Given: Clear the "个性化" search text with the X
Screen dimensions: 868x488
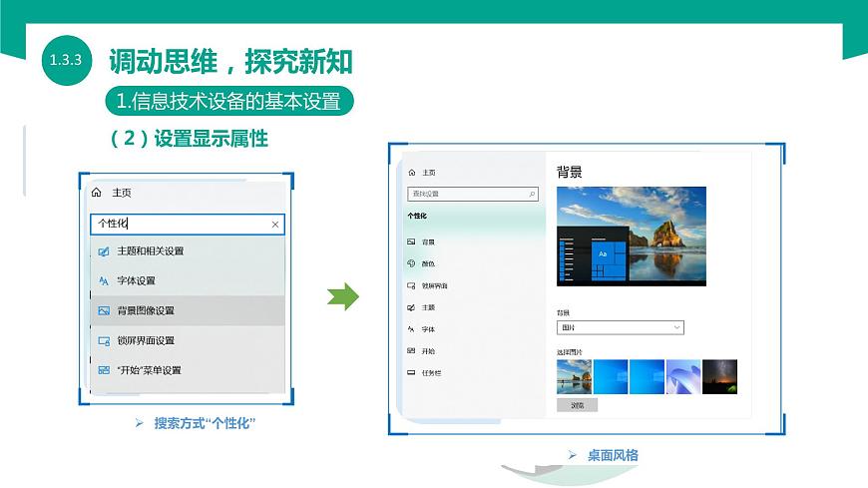Looking at the screenshot, I should coord(275,225).
